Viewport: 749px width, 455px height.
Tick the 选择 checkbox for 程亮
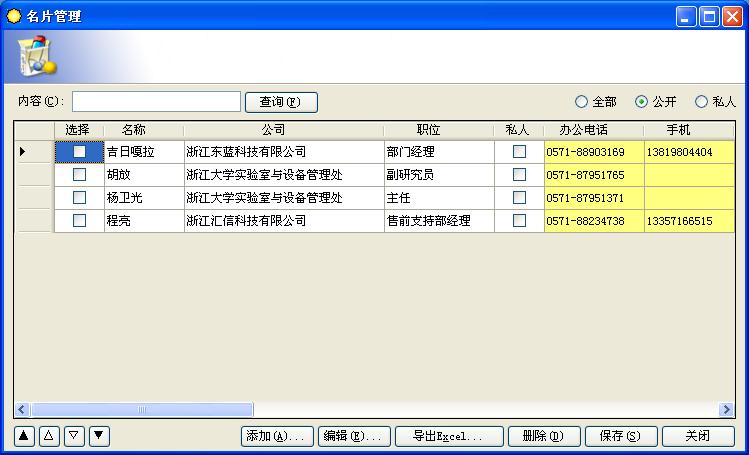[79, 221]
